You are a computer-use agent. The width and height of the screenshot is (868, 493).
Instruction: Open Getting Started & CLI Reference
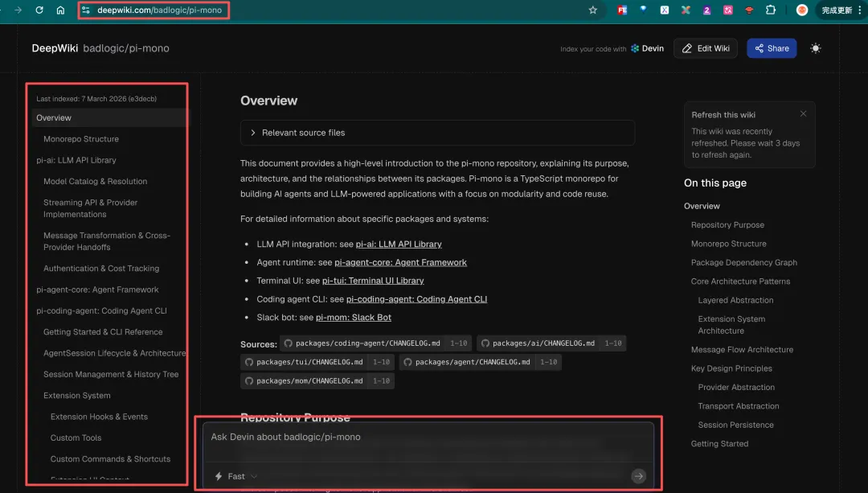tap(103, 332)
